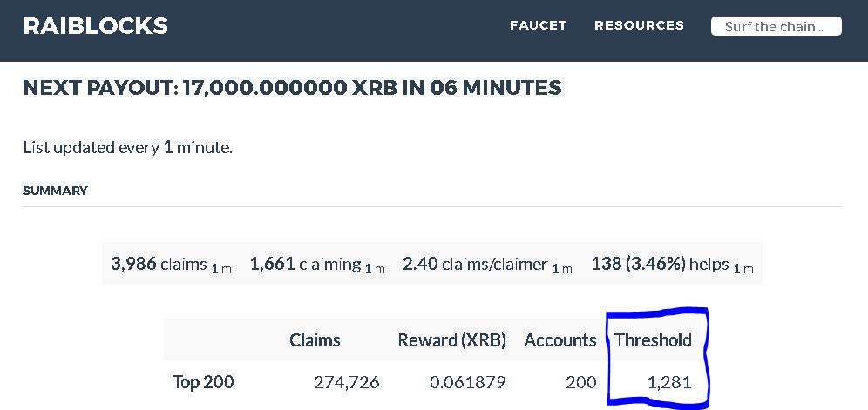Viewport: 868px width, 410px height.
Task: Click the 274,726 claims value
Action: 346,382
